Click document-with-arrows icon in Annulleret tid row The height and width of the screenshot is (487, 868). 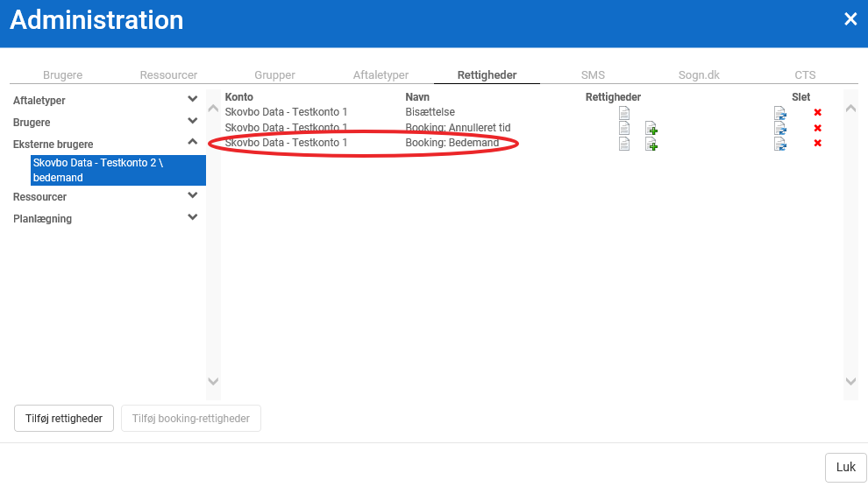tap(780, 128)
